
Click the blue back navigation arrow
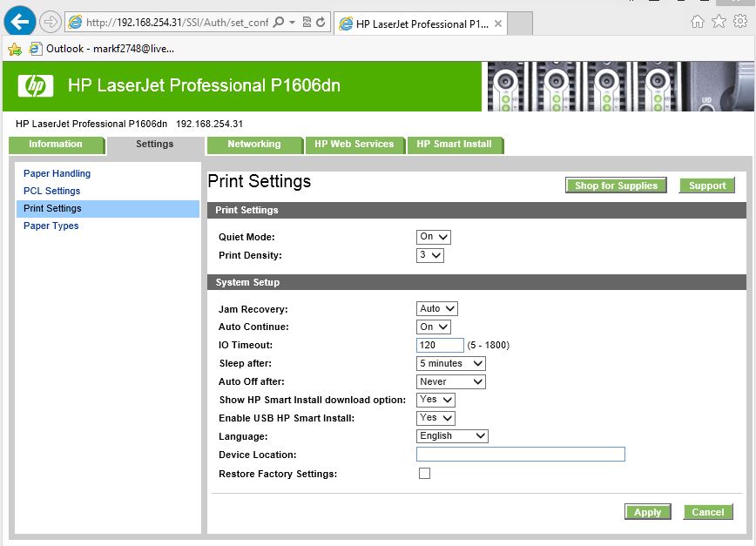point(18,20)
